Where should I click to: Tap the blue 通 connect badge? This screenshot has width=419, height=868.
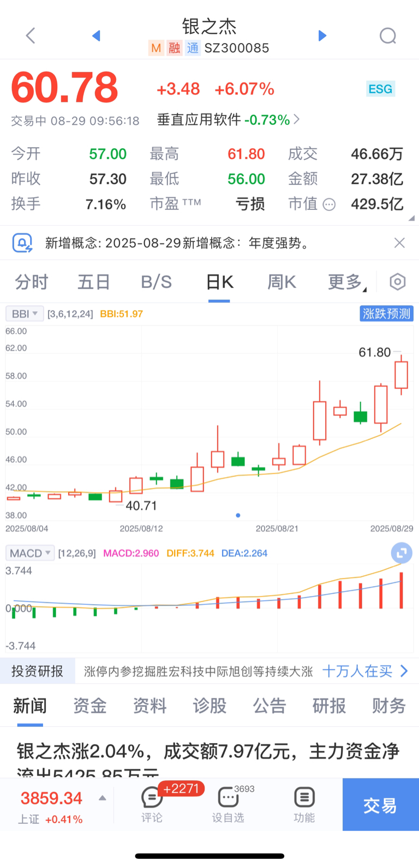coord(193,48)
